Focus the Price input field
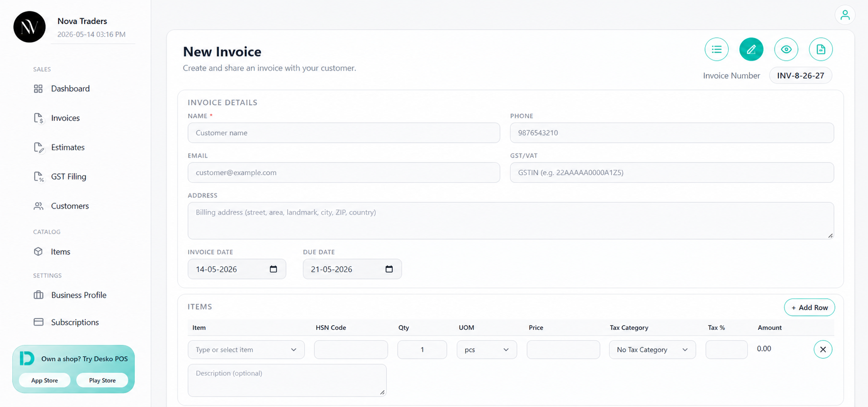The image size is (868, 407). click(563, 350)
